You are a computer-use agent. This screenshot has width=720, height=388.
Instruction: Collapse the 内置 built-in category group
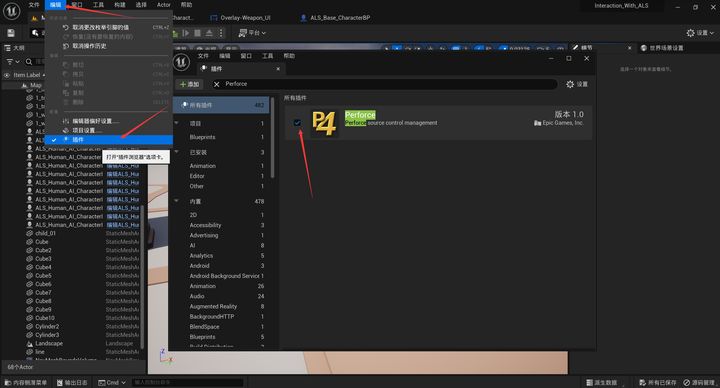click(x=177, y=201)
